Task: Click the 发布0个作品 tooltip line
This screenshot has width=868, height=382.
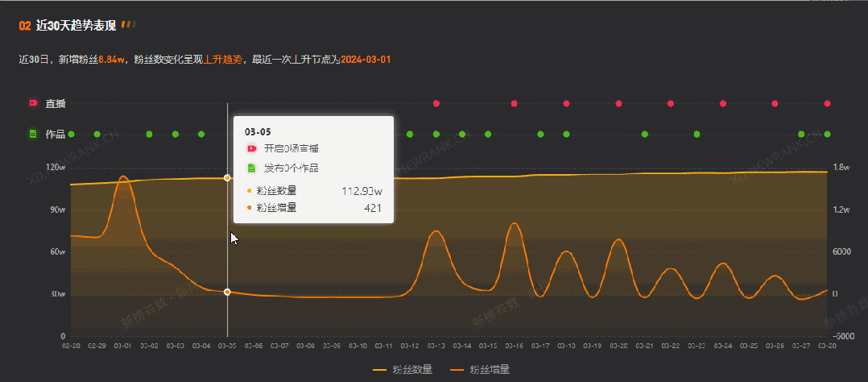Action: click(x=291, y=168)
